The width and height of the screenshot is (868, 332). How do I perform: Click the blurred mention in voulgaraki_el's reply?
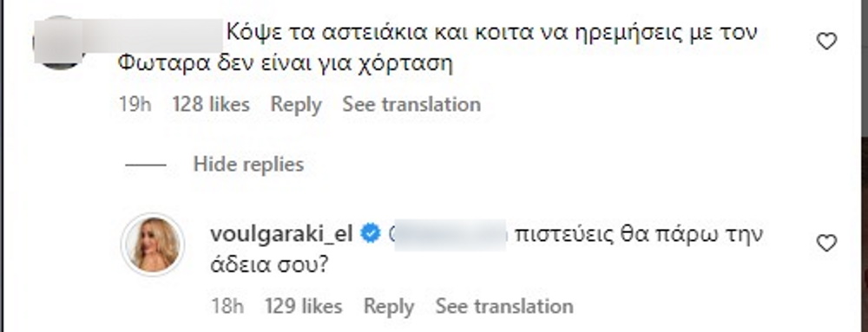(449, 235)
